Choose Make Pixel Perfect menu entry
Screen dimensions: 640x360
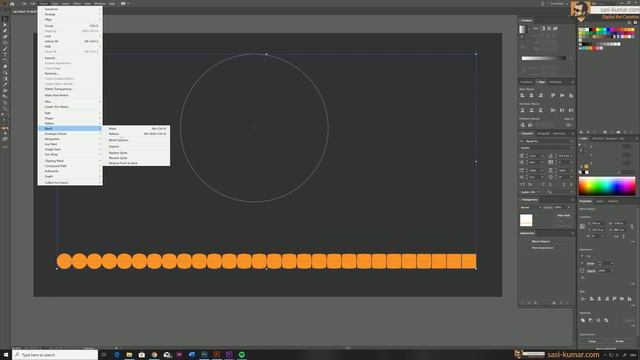pos(70,95)
